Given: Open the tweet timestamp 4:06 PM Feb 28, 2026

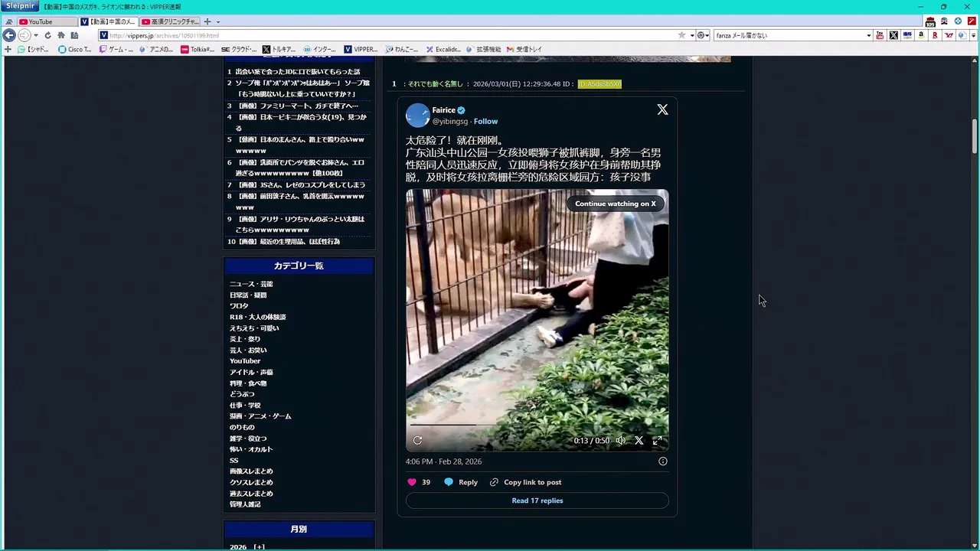Looking at the screenshot, I should (x=443, y=461).
